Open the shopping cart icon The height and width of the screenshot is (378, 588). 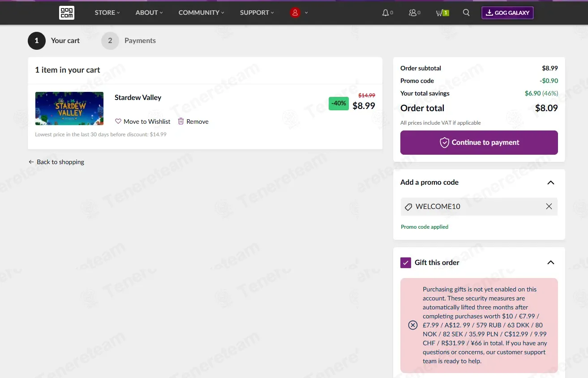439,13
